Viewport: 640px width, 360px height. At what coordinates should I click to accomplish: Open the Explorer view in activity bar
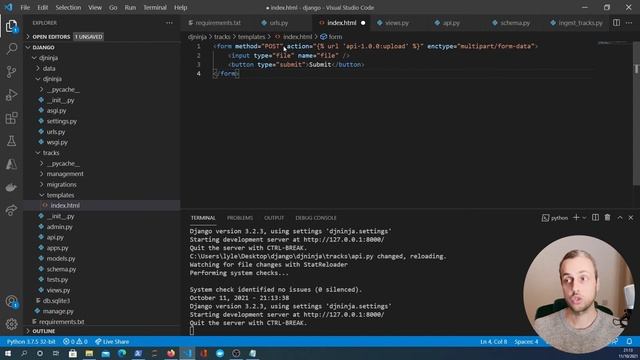tap(11, 27)
